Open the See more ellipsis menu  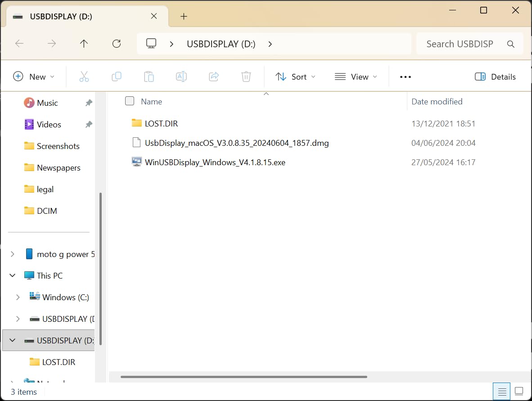(x=406, y=77)
